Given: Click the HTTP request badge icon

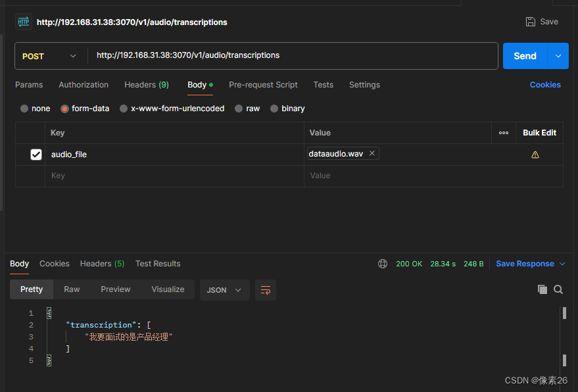Looking at the screenshot, I should click(23, 21).
